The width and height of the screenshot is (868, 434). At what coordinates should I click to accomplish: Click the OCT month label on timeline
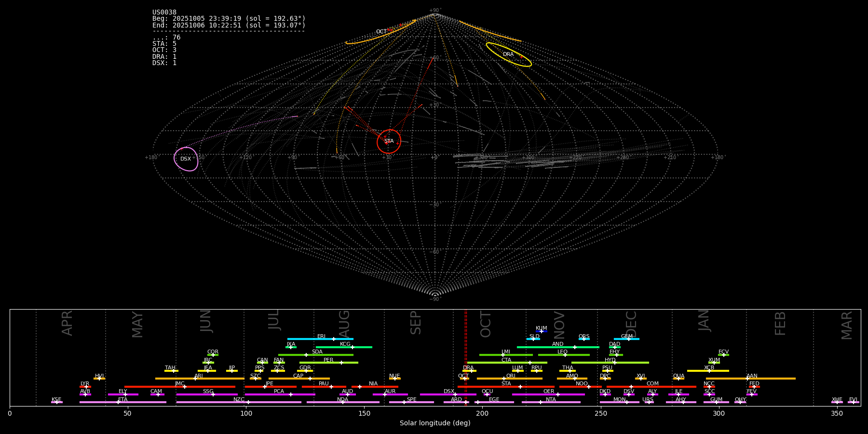[486, 324]
